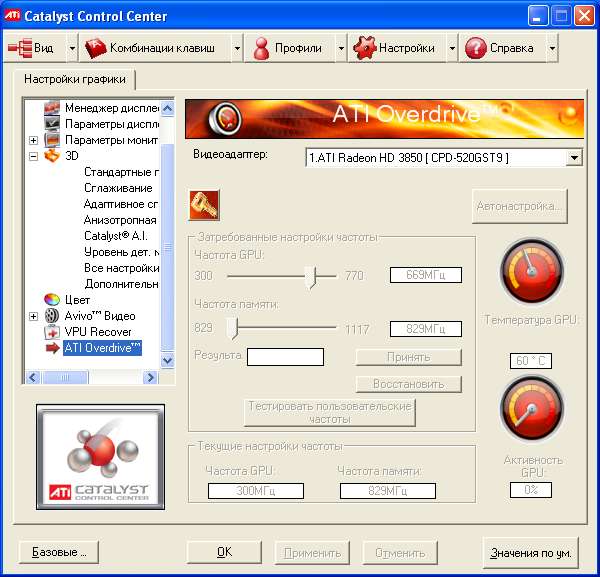The height and width of the screenshot is (577, 600).
Task: Click the 3D cube icon in tree
Action: tap(52, 156)
